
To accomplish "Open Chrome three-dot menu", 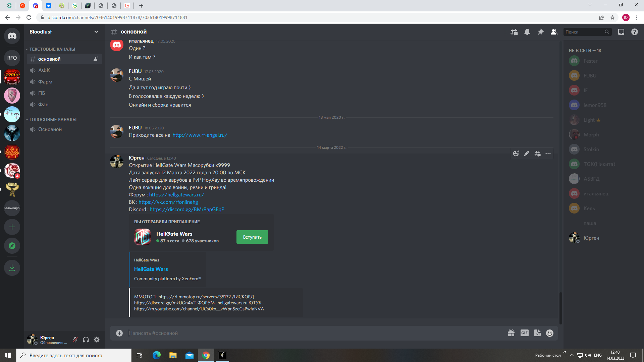I will tap(637, 17).
